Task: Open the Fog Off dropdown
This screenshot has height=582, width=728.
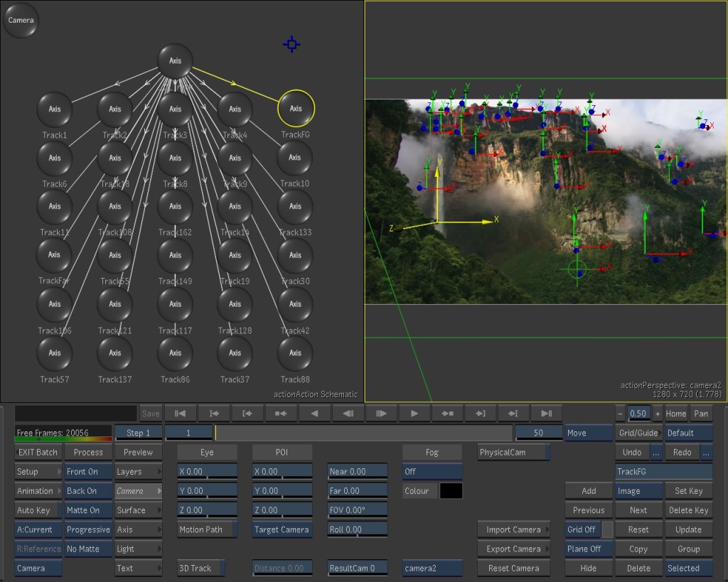Action: pos(432,472)
